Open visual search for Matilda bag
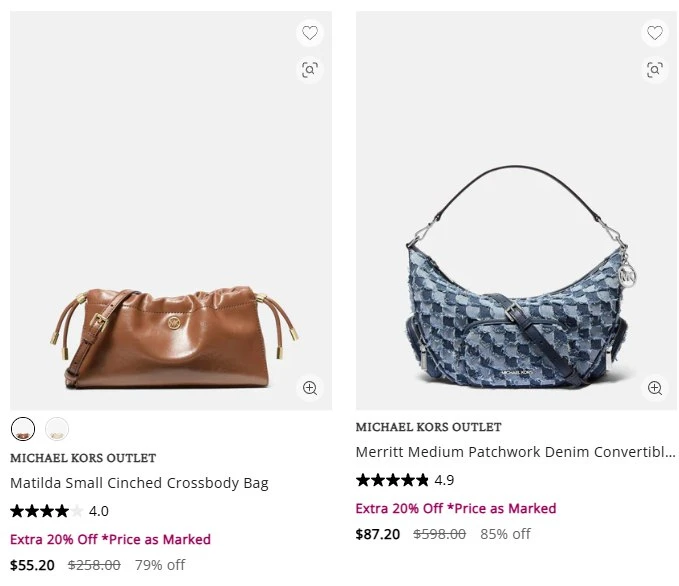 310,69
